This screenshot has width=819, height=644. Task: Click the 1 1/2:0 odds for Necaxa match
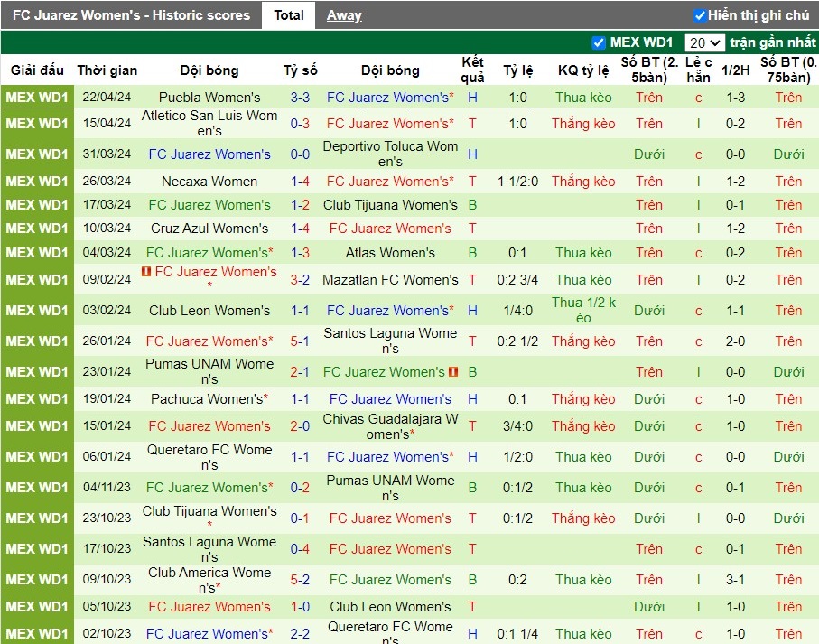pyautogui.click(x=517, y=182)
